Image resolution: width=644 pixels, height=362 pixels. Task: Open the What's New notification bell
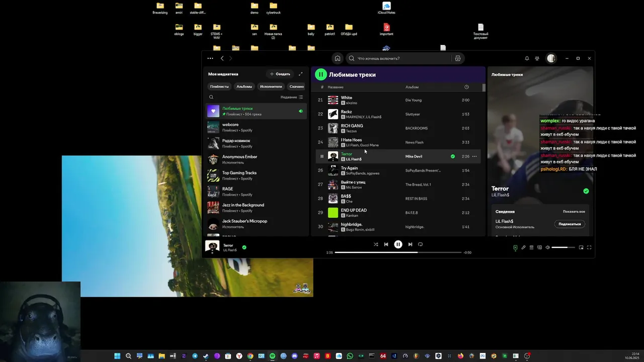pos(527,58)
